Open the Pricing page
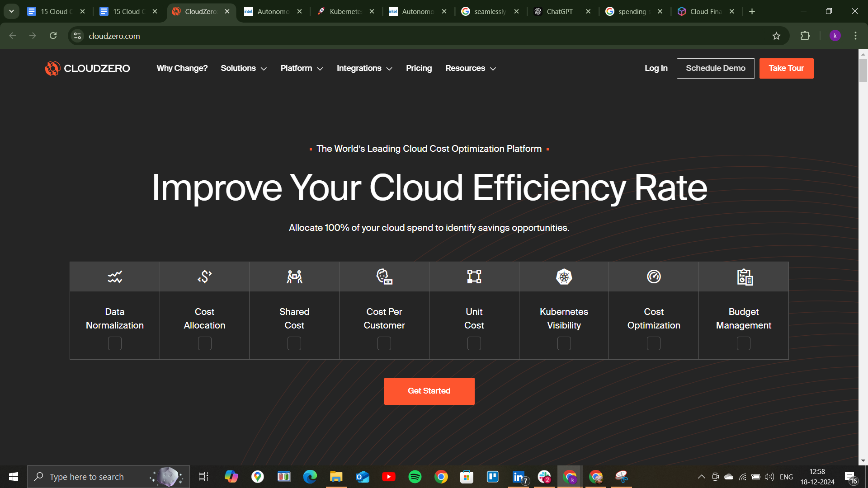Viewport: 868px width, 488px height. pos(419,68)
